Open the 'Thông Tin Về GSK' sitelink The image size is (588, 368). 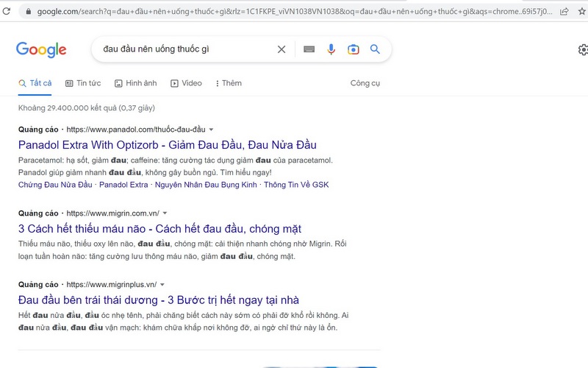pyautogui.click(x=296, y=184)
